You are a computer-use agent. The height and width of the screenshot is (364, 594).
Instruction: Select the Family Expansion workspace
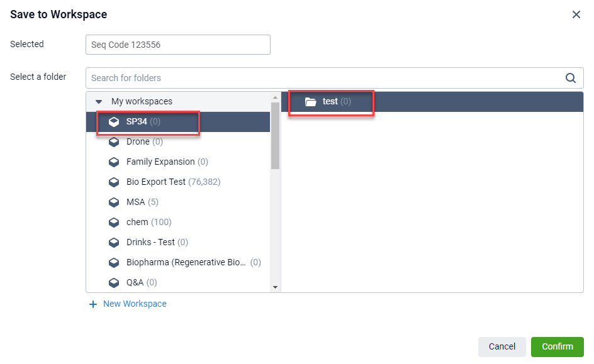pos(160,162)
